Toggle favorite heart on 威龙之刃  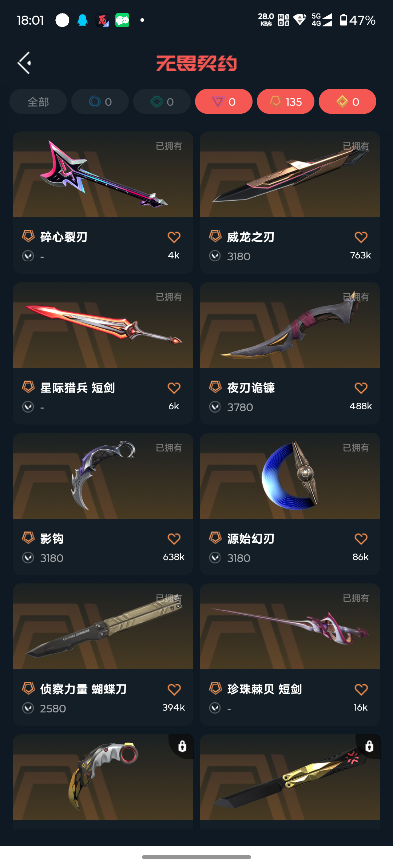(361, 237)
